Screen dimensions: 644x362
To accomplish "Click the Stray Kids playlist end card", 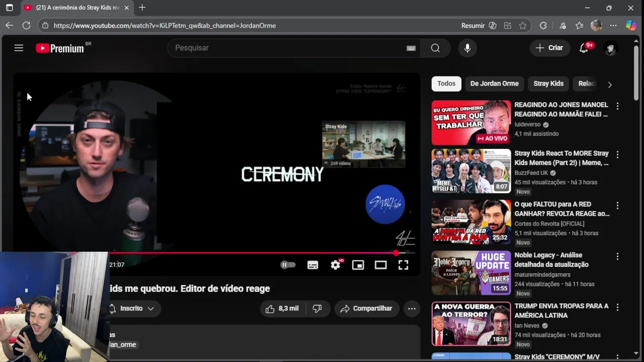I will click(x=364, y=144).
